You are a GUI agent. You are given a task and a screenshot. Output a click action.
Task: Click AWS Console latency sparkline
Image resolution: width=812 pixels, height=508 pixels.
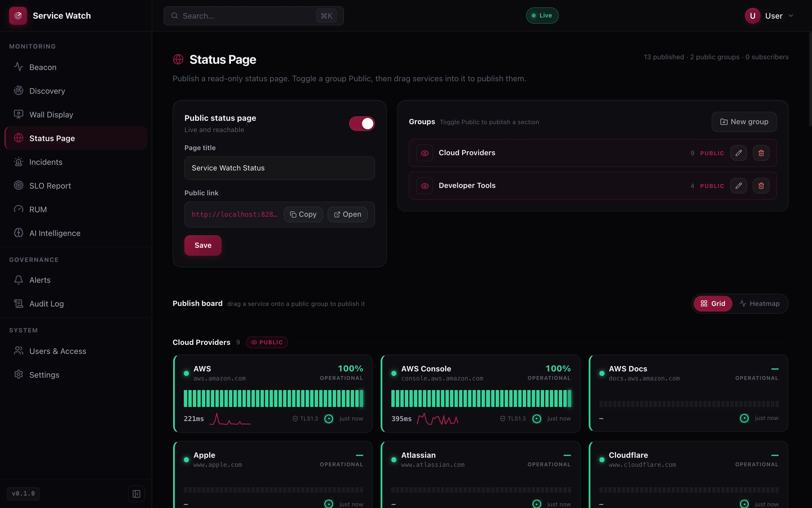(438, 419)
